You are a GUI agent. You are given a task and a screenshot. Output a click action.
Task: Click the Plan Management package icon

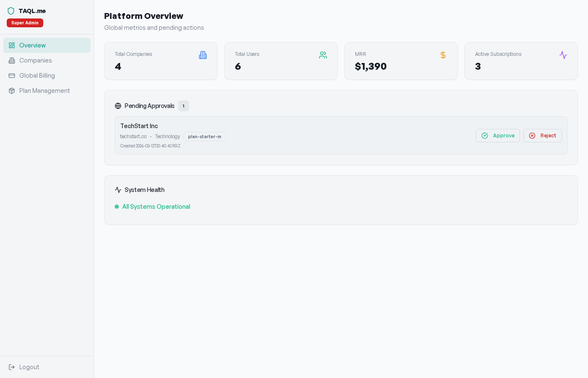coord(12,90)
